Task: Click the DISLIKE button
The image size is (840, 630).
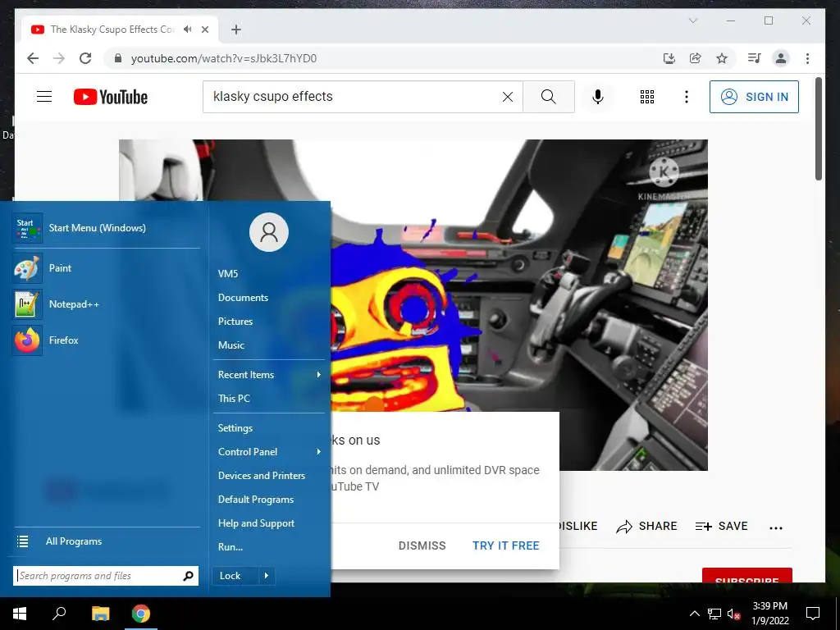Action: (x=578, y=526)
